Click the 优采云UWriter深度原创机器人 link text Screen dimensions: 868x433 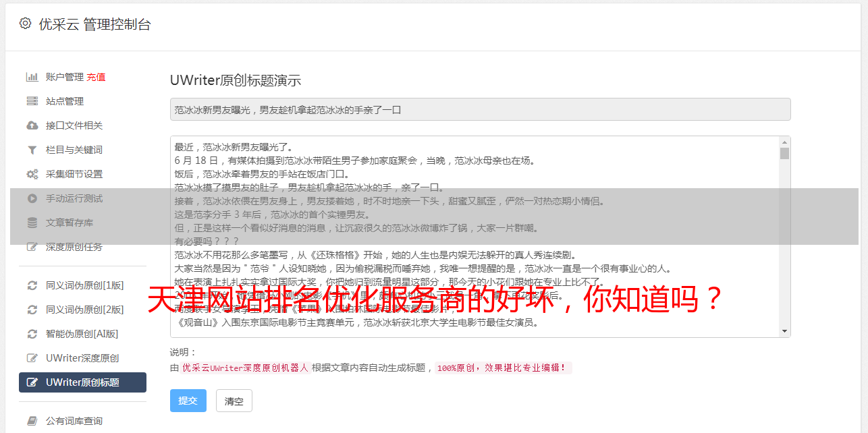coord(245,368)
